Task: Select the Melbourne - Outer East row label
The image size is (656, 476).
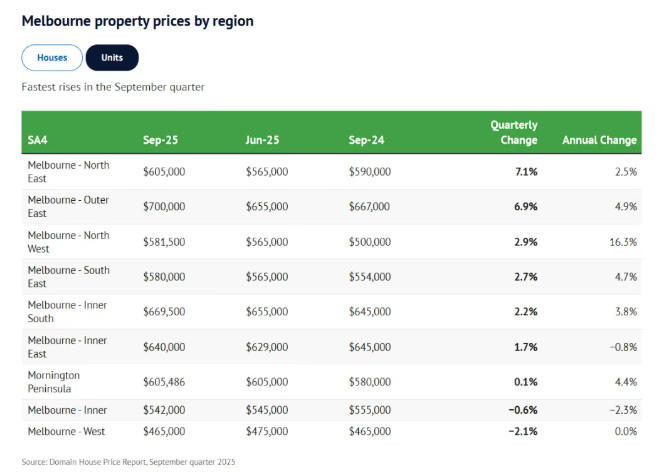Action: coord(68,207)
